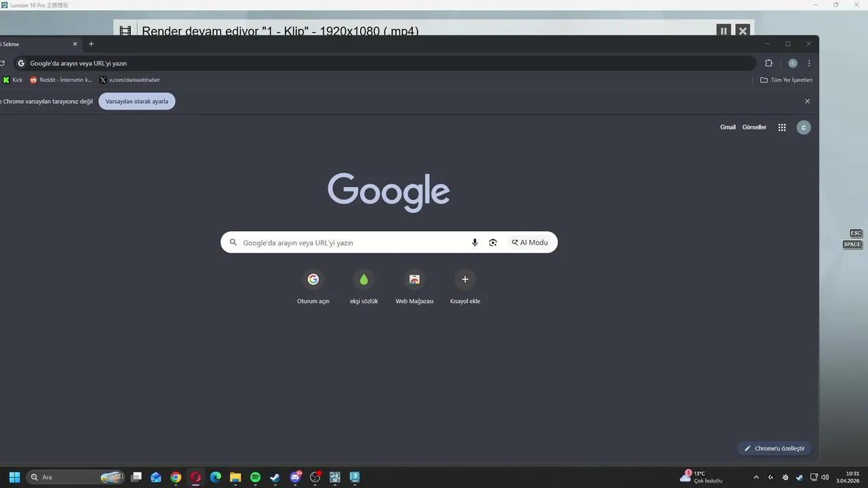Open Spotify from the taskbar
Screen dimensions: 868x488
(x=255, y=477)
